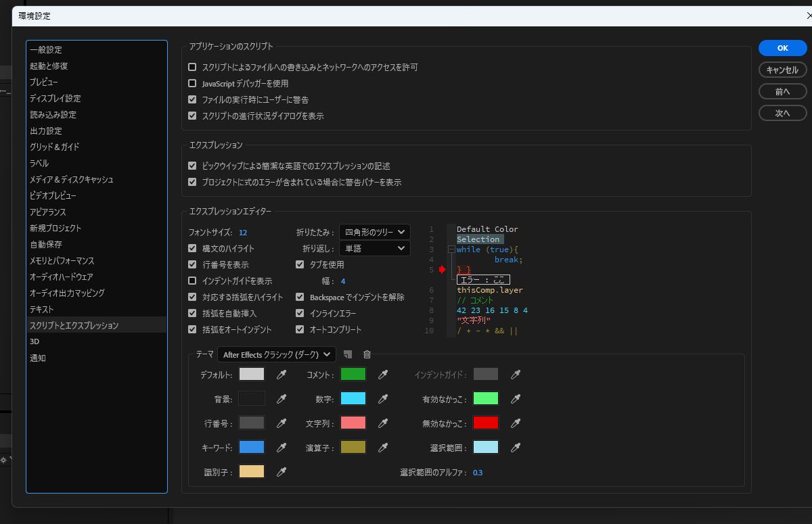
Task: Click the duplicate theme icon
Action: coord(346,354)
